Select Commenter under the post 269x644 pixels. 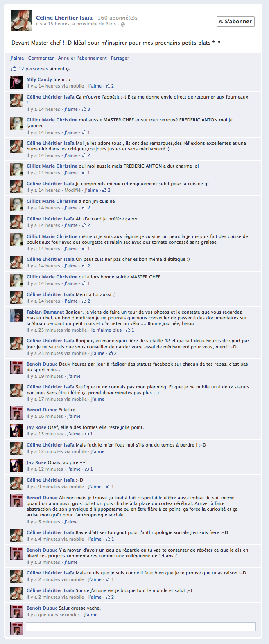pos(41,58)
